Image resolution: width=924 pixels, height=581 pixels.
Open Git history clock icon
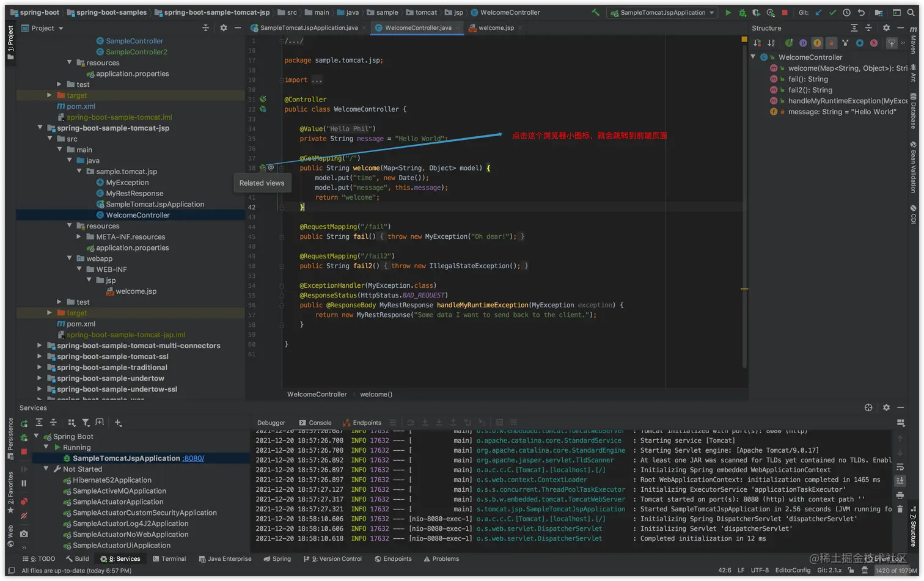(846, 12)
